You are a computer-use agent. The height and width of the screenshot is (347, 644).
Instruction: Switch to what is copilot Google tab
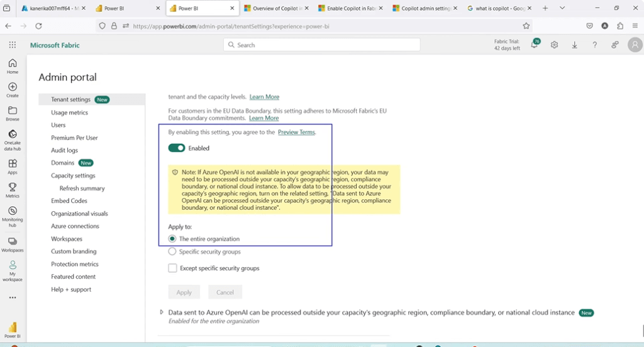[499, 8]
